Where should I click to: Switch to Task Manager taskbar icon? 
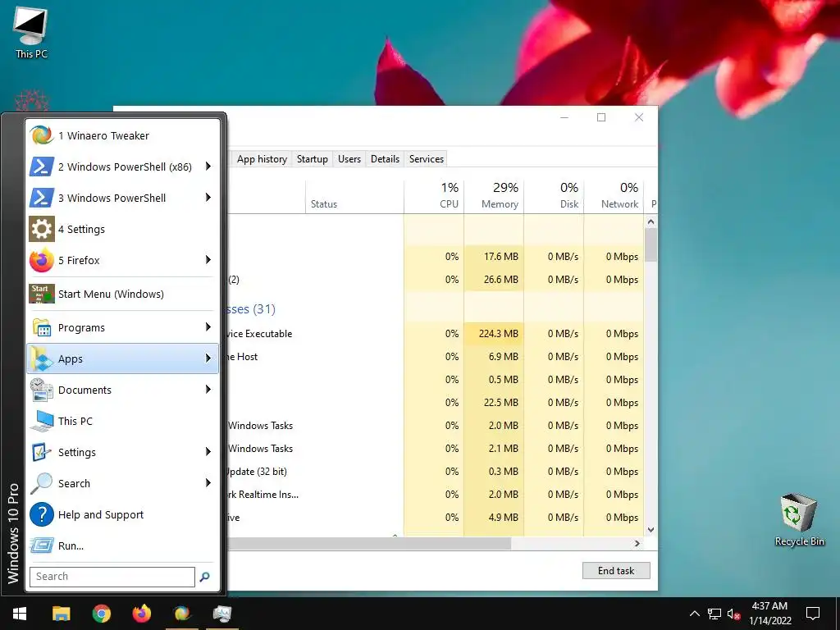coord(221,614)
